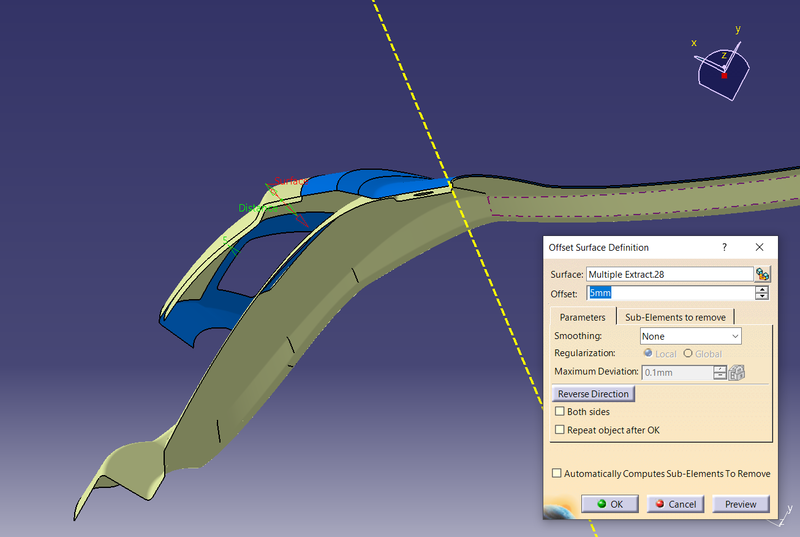Toggle Automatically Computes Sub-Elements To Remove

557,473
